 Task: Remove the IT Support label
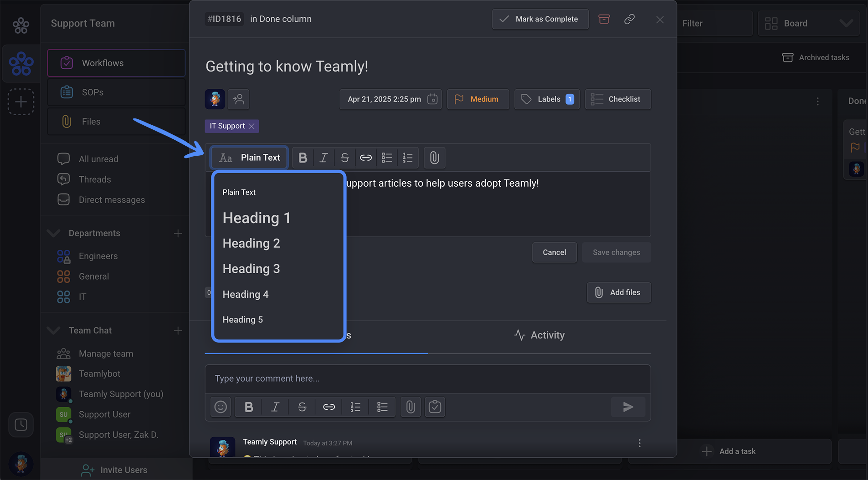(252, 126)
